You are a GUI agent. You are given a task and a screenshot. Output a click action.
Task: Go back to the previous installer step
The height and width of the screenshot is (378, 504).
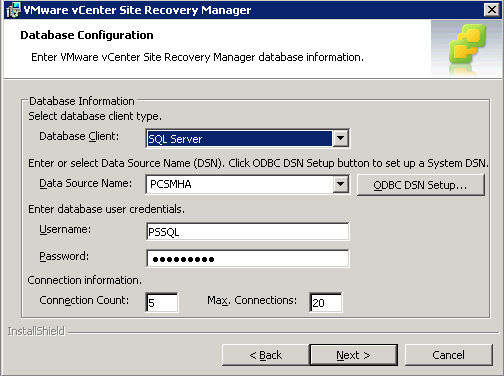[x=265, y=355]
